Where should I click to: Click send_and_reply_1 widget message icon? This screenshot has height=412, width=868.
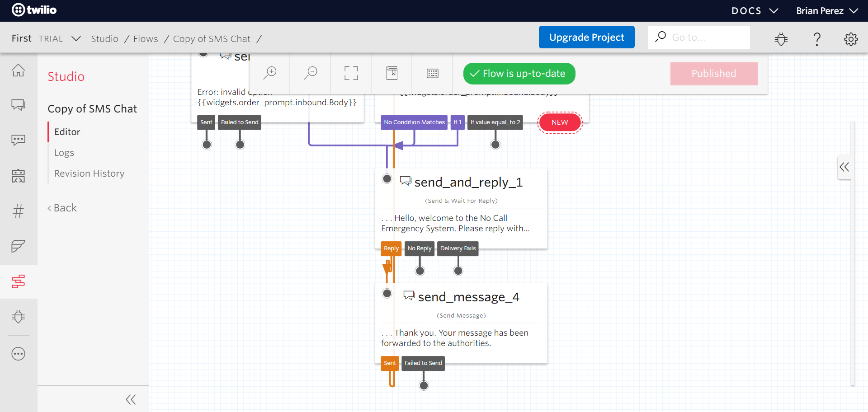[x=406, y=181]
